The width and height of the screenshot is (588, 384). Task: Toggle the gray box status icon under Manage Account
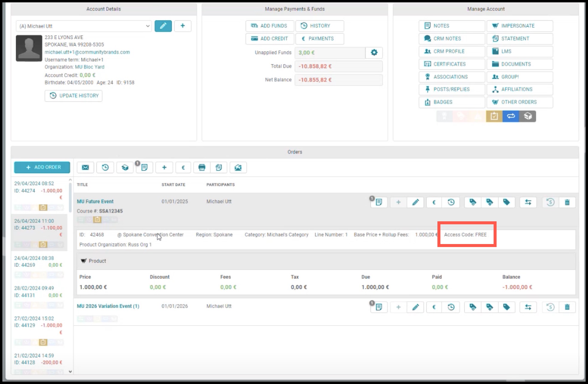(528, 116)
